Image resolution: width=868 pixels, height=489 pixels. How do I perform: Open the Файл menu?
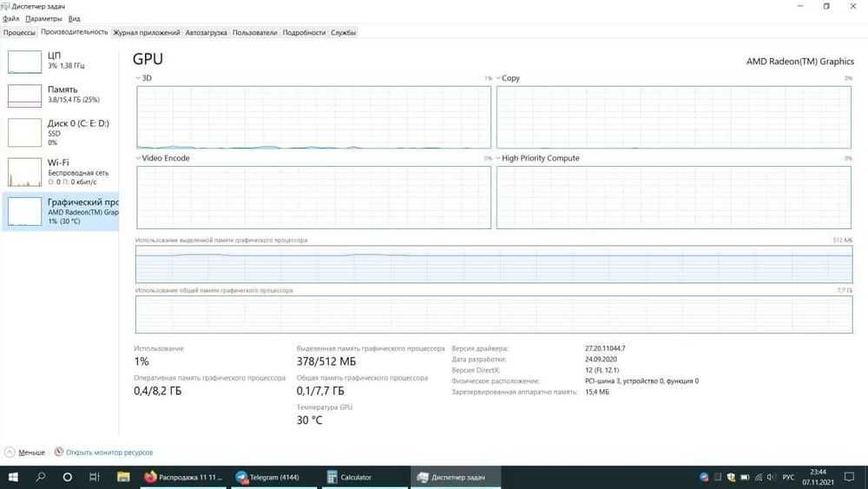point(10,19)
